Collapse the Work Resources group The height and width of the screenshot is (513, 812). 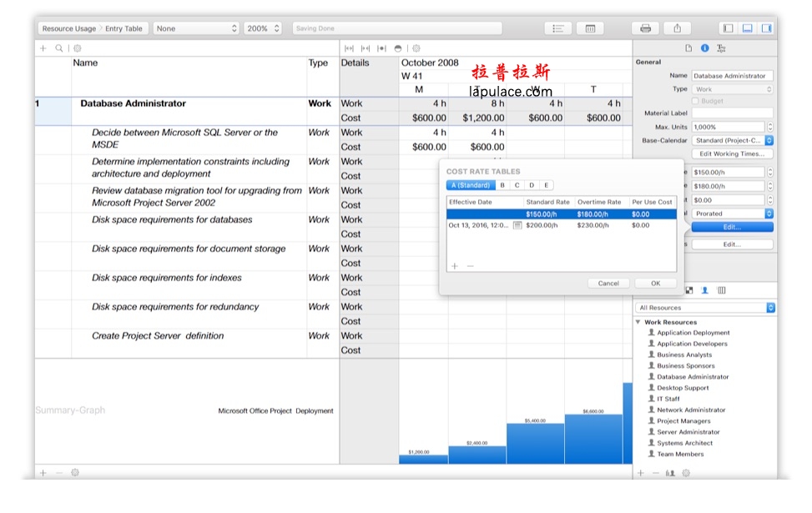pos(638,322)
